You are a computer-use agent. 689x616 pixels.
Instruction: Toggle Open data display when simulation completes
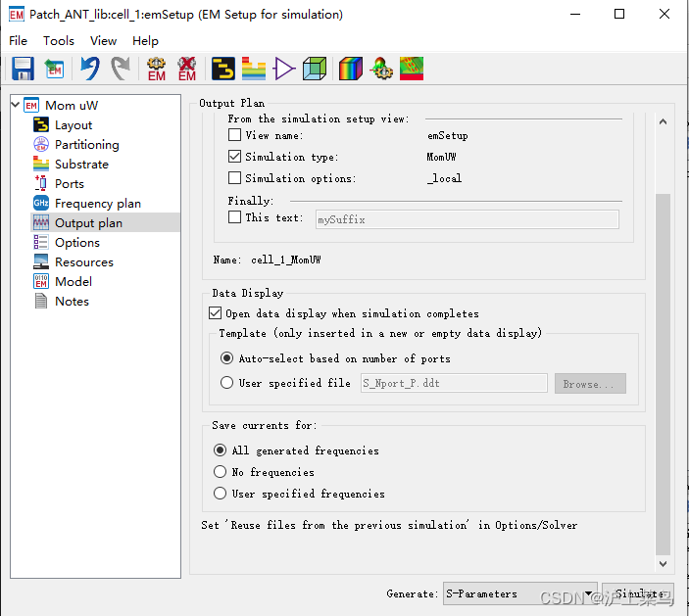pyautogui.click(x=215, y=313)
